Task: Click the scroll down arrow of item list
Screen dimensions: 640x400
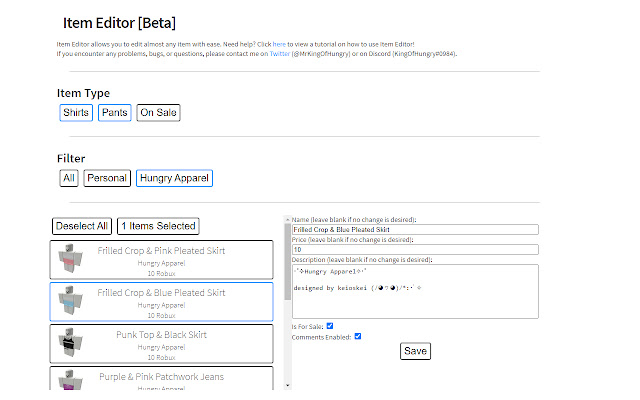Action: tap(288, 385)
